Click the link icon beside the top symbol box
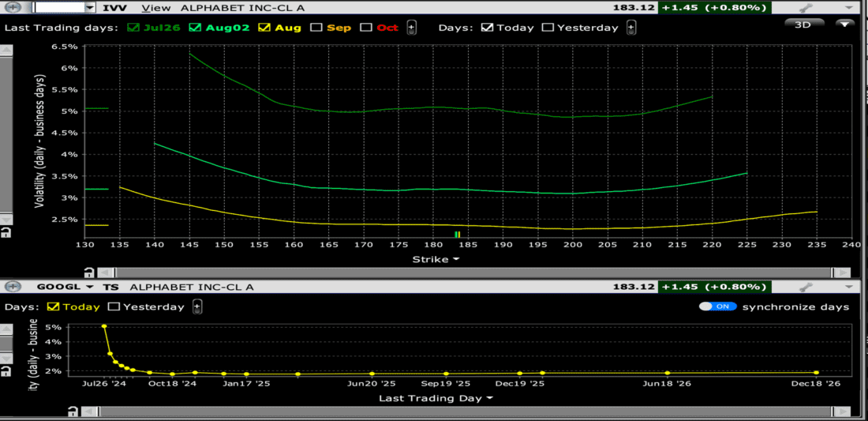This screenshot has height=421, width=868. (14, 8)
